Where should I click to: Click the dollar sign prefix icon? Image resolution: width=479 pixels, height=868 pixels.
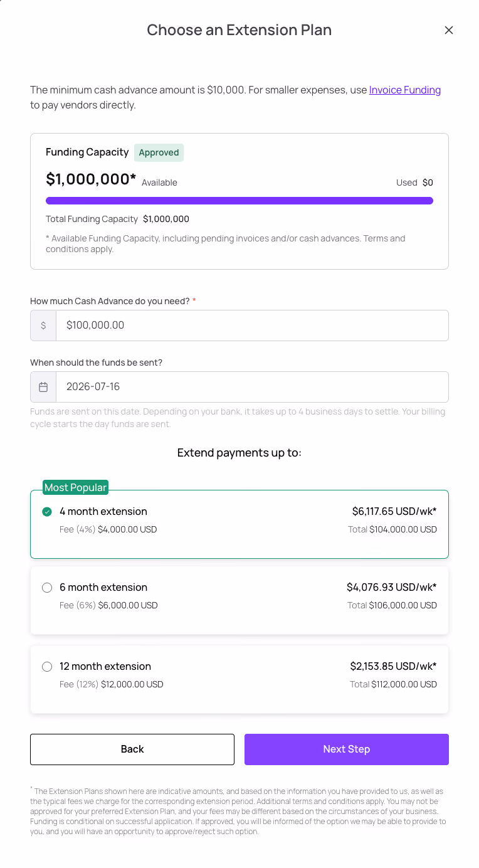[x=43, y=325]
